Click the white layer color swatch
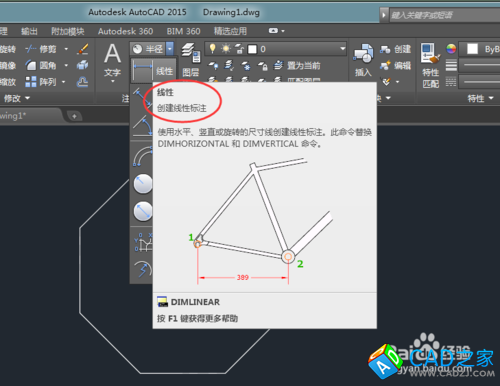This screenshot has height=386, width=500. coord(253,49)
